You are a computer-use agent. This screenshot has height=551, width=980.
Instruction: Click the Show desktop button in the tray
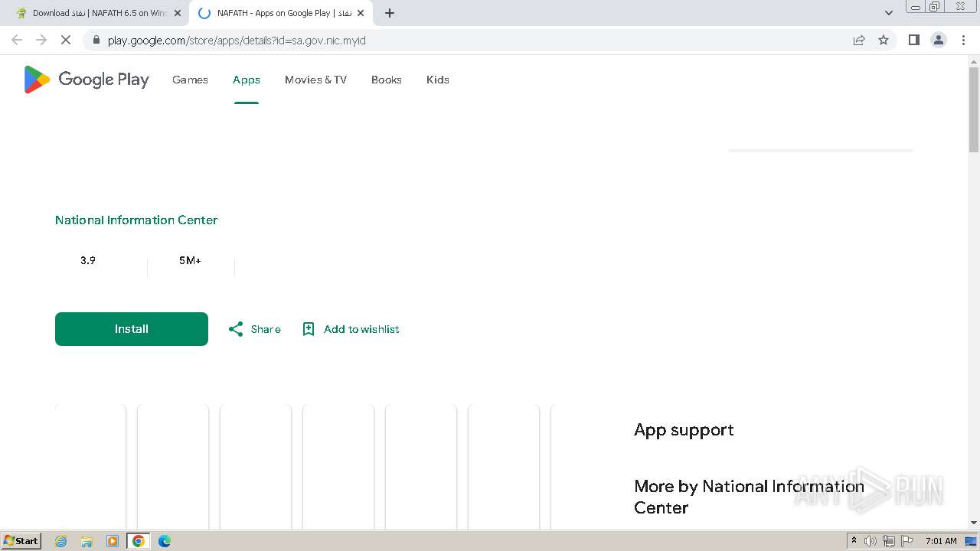[972, 541]
